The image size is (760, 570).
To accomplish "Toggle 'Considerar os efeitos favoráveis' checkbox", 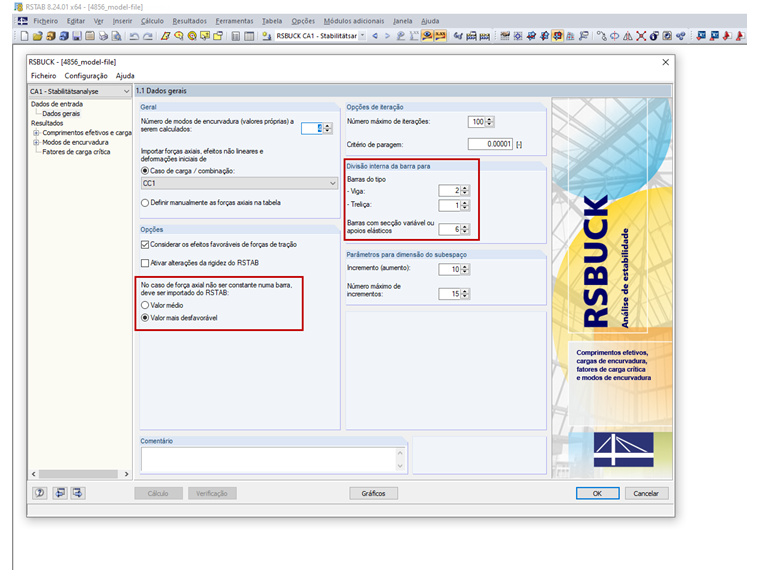I will [145, 244].
